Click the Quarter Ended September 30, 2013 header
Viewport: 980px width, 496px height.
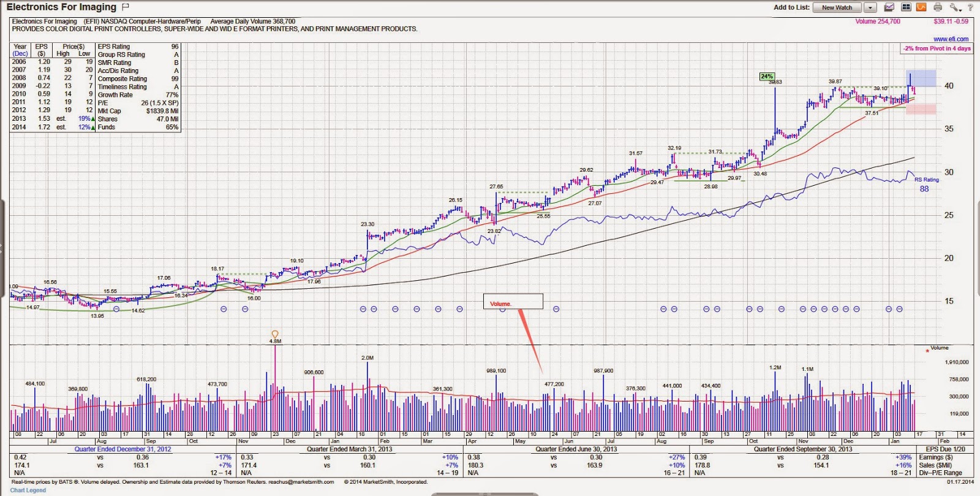click(803, 449)
